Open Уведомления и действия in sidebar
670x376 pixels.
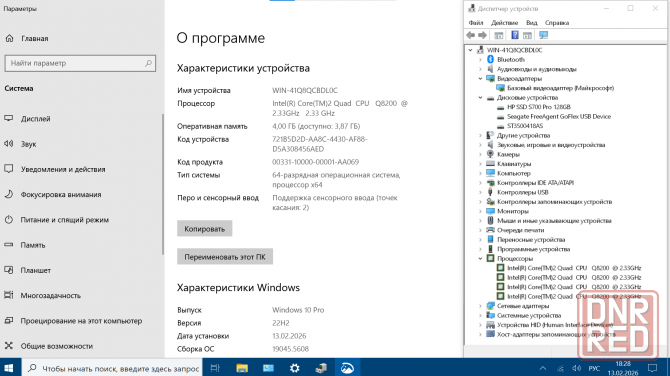click(63, 169)
